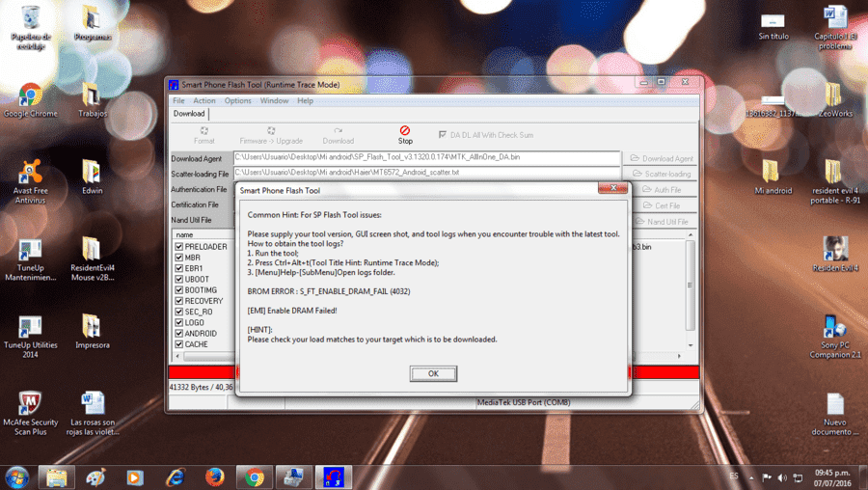The height and width of the screenshot is (490, 868).
Task: Click the Firefox icon in the taskbar
Action: click(x=215, y=477)
